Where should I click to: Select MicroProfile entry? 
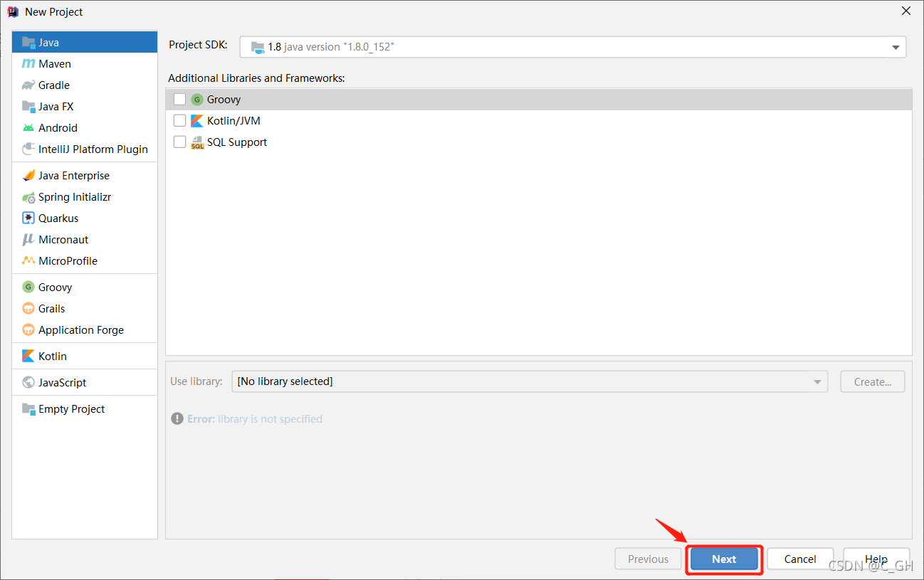(x=85, y=260)
